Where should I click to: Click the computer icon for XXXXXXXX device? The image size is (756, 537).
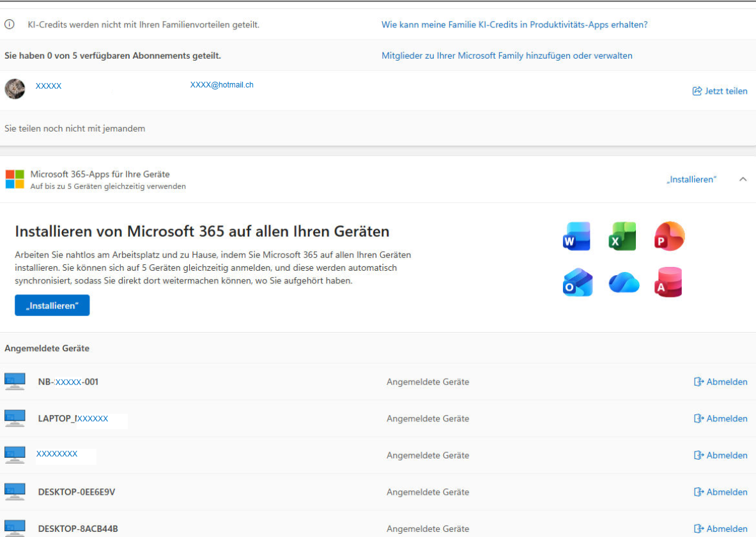(15, 455)
